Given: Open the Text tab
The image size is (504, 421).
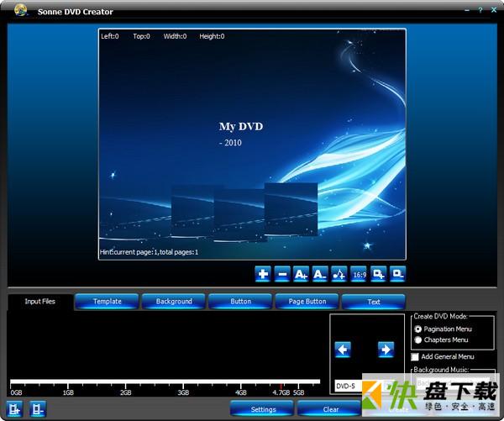Looking at the screenshot, I should coord(374,302).
